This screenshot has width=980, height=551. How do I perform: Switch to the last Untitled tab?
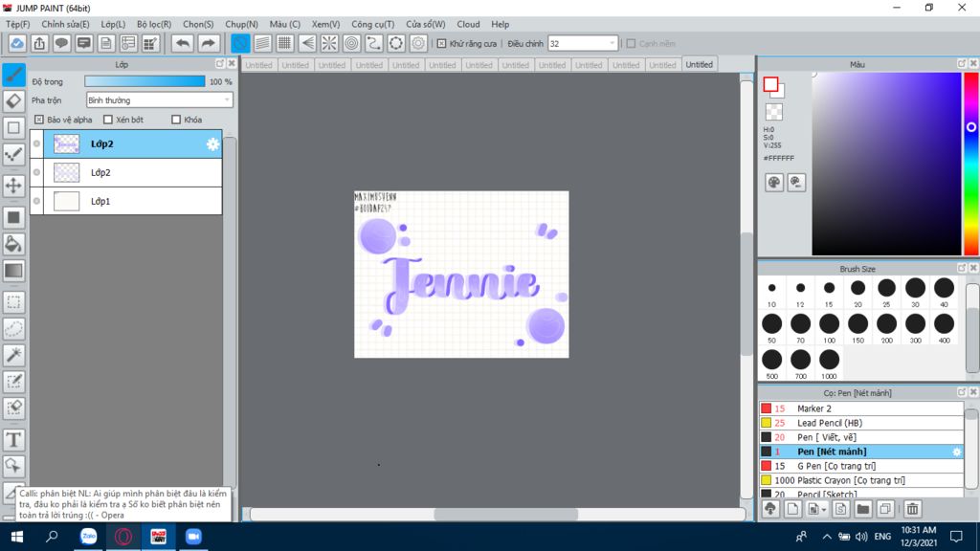(x=699, y=64)
